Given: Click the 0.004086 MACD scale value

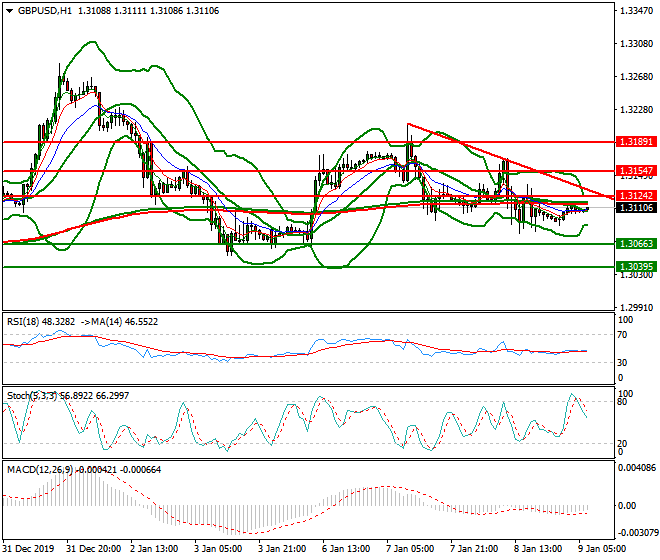Looking at the screenshot, I should (x=637, y=468).
